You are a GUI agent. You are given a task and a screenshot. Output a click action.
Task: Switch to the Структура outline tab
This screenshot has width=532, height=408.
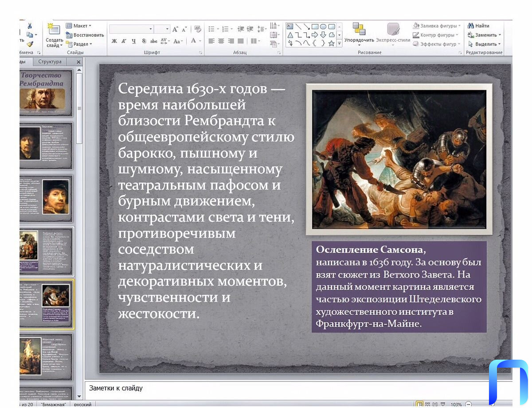50,62
